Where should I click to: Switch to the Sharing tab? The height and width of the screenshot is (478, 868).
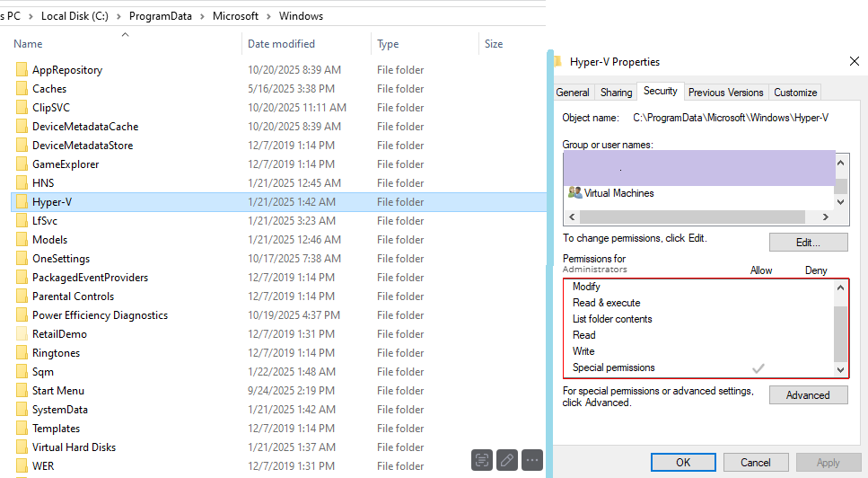pos(616,93)
